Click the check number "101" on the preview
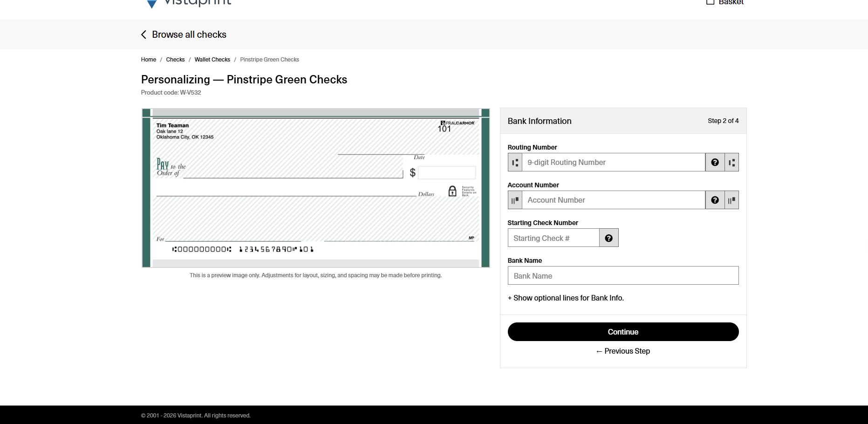Image resolution: width=868 pixels, height=424 pixels. [444, 129]
